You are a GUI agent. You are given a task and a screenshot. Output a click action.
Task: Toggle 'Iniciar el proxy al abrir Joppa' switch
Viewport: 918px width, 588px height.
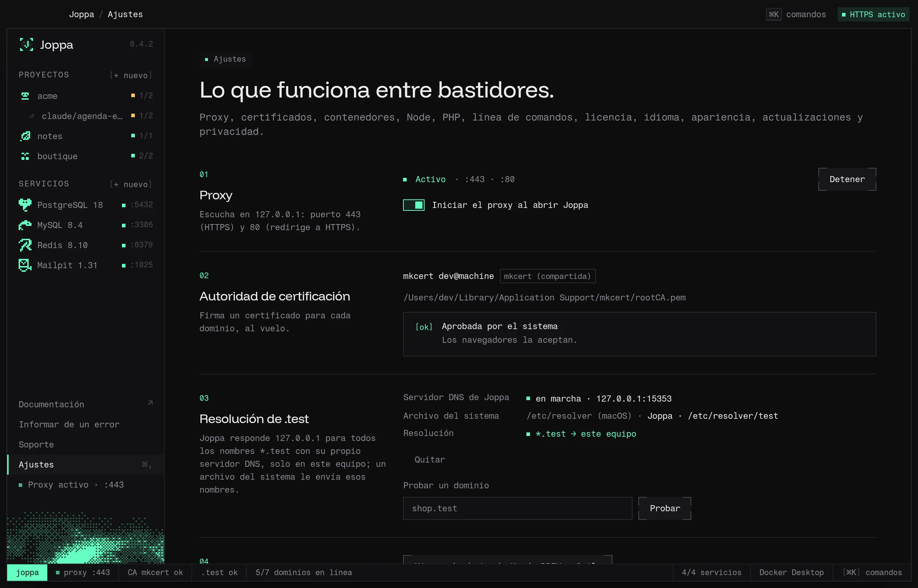[x=413, y=205]
